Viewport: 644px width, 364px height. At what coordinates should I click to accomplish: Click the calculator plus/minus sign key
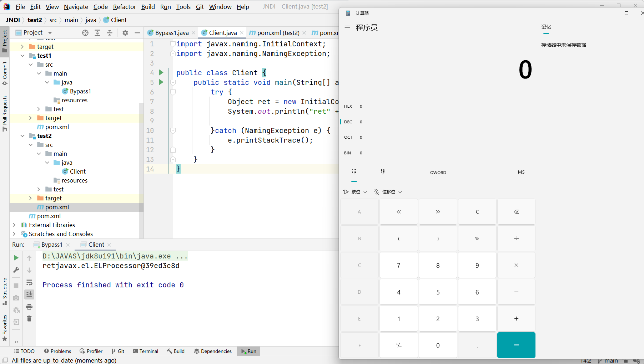399,345
